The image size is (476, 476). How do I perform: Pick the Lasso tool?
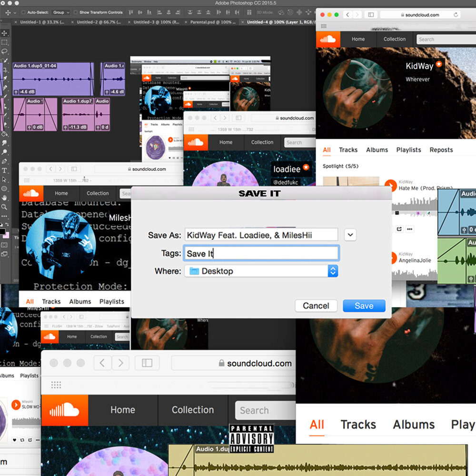pos(5,51)
